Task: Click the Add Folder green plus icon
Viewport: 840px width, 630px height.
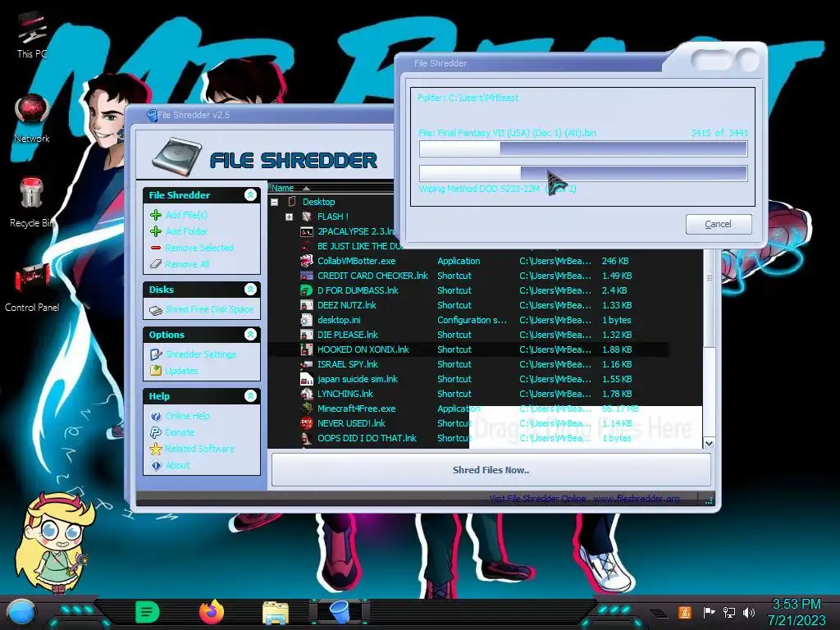Action: (156, 231)
